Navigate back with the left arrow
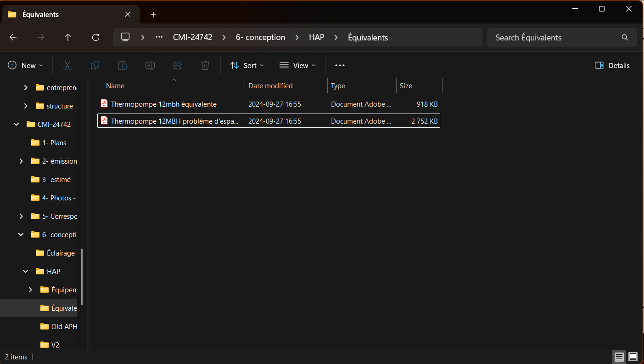 click(13, 38)
